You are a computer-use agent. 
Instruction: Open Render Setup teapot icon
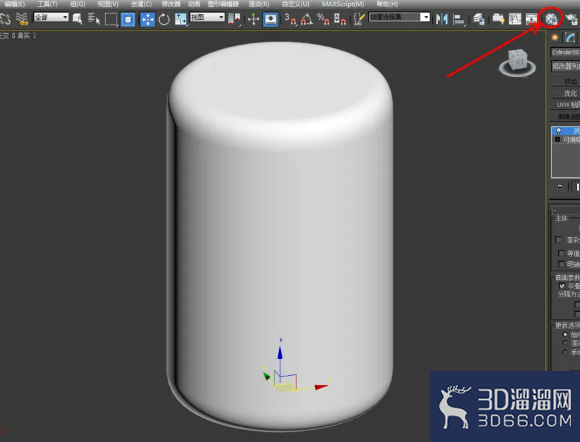(572, 19)
